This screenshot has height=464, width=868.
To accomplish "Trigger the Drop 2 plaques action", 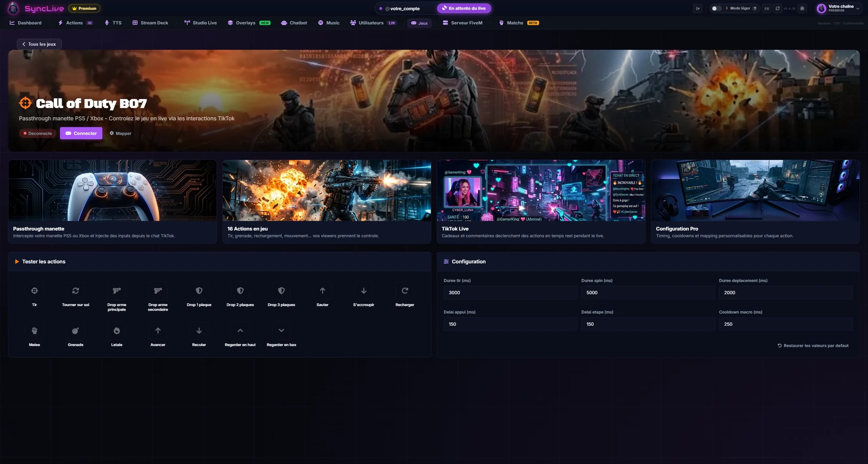I will [240, 290].
